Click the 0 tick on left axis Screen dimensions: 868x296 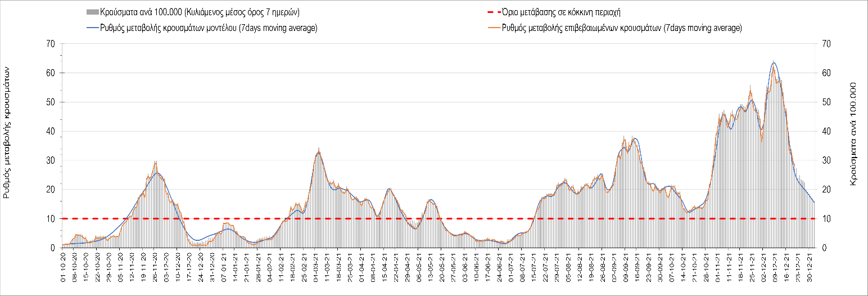click(52, 248)
